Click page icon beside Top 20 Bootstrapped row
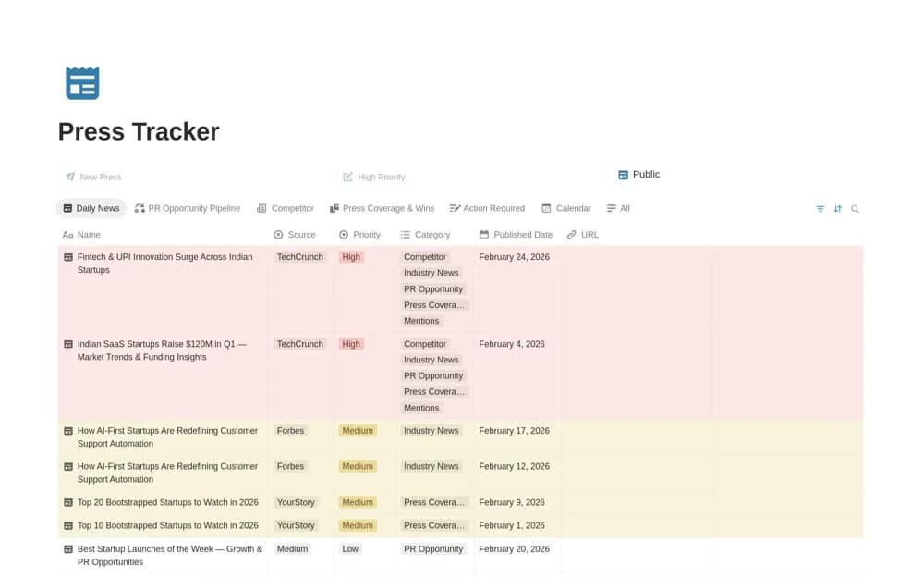Image resolution: width=924 pixels, height=577 pixels. click(x=68, y=503)
